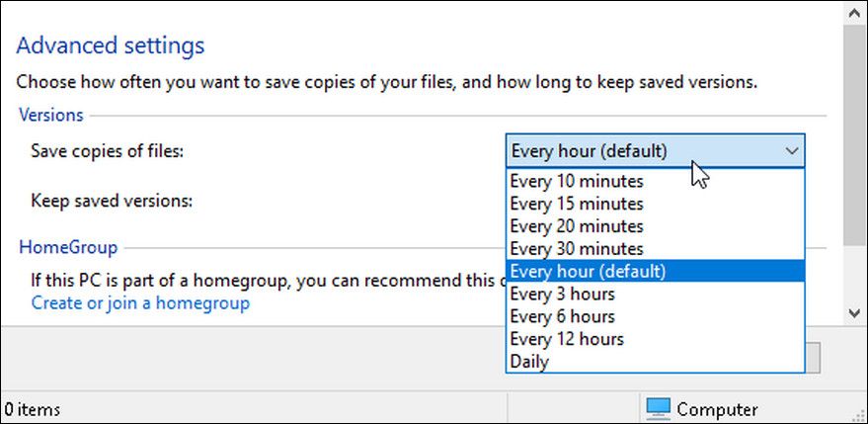This screenshot has height=424, width=868.
Task: Click the scrollbar down arrow
Action: (854, 312)
